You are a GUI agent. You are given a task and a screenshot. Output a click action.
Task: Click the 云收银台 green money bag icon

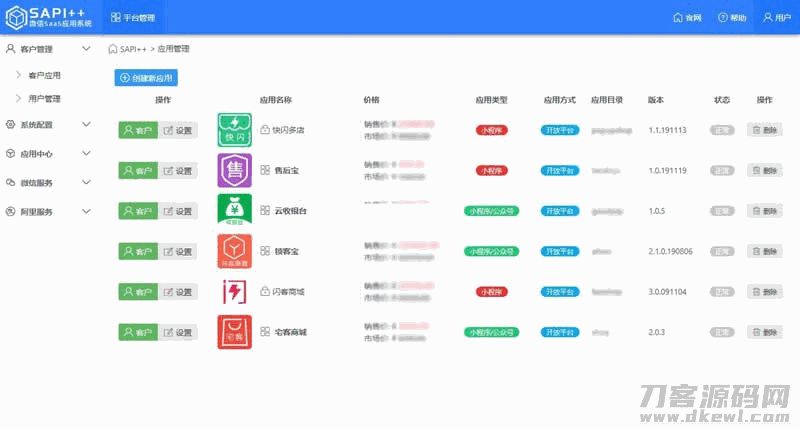235,210
